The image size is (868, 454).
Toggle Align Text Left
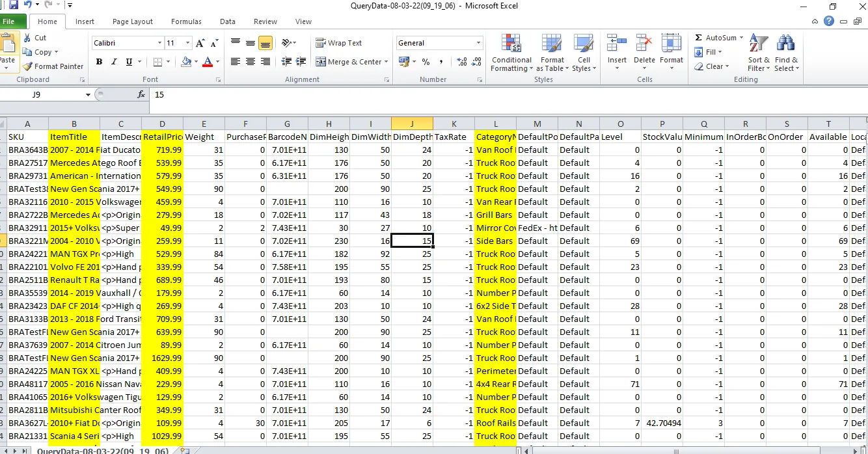tap(236, 62)
